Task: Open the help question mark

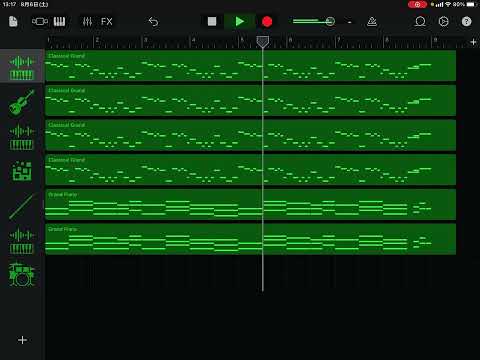Action: coord(466,22)
